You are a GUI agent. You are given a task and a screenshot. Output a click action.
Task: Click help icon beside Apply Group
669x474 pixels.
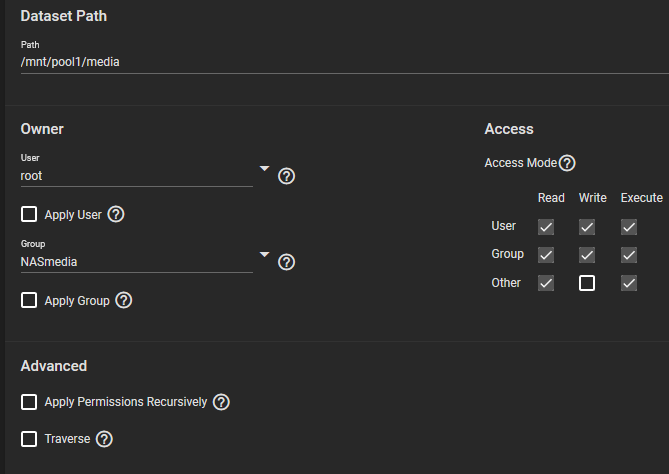[124, 300]
